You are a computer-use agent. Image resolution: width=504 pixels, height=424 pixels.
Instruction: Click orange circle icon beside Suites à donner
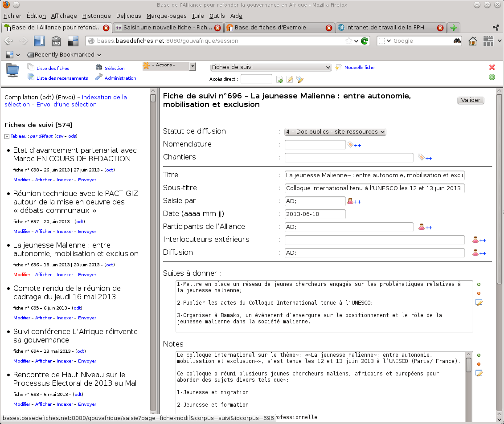[x=479, y=293]
